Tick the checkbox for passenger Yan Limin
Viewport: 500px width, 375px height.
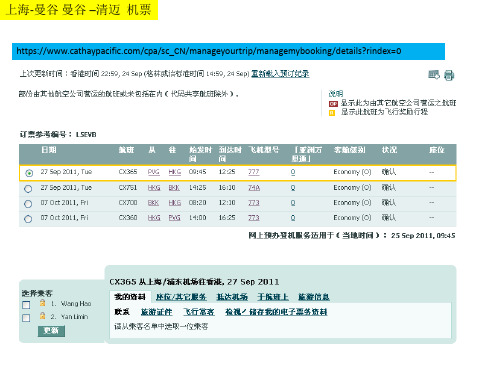click(26, 318)
